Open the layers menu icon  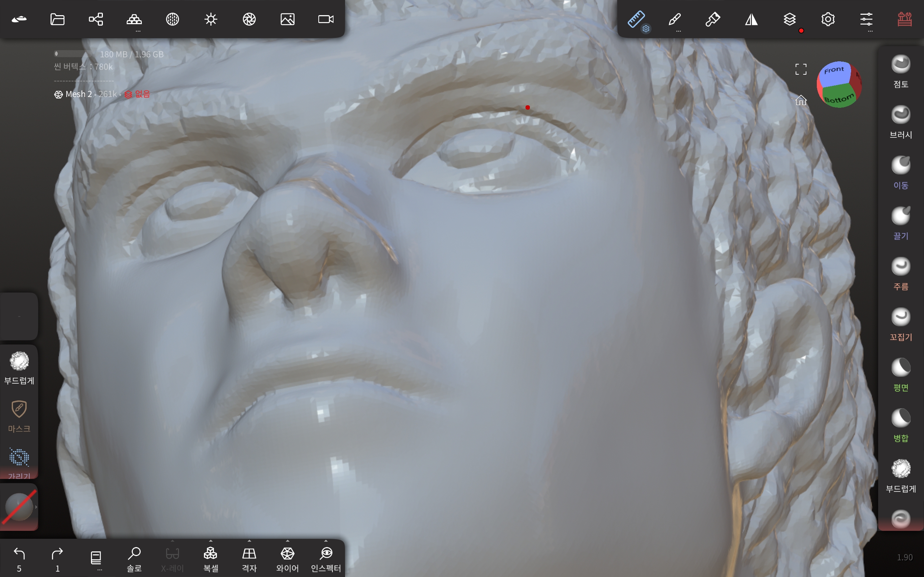pos(789,19)
